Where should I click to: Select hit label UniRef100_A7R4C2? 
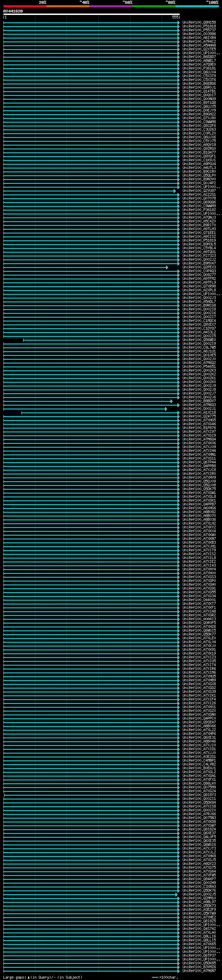(x=199, y=41)
